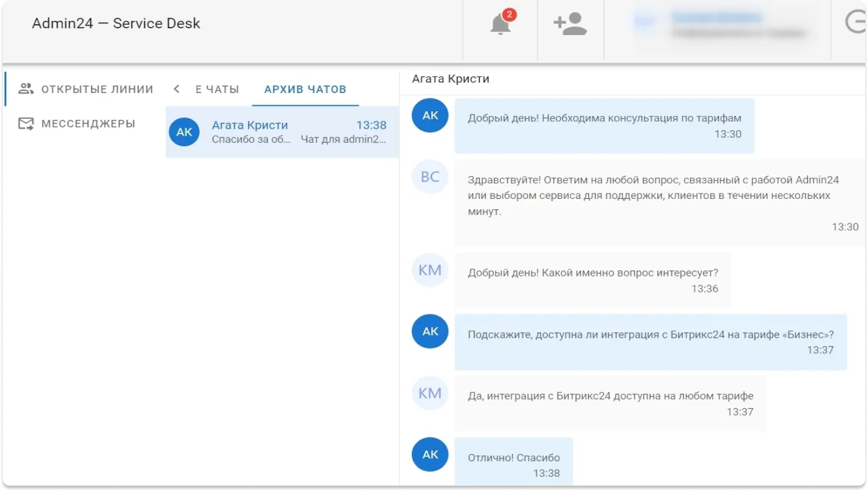
Task: Click the KM avatar beside 'Какой именно вопрос интересует?'
Action: [x=430, y=270]
